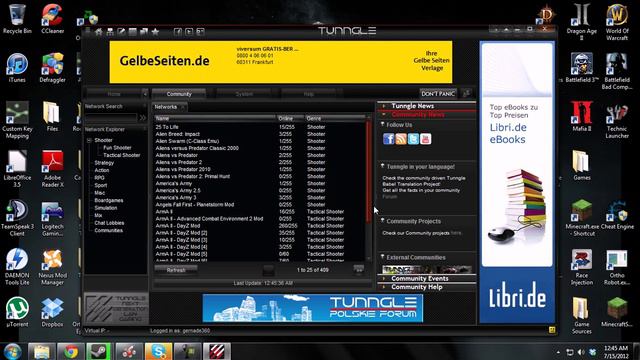
Task: Click the Network Search input field
Action: coord(111,118)
